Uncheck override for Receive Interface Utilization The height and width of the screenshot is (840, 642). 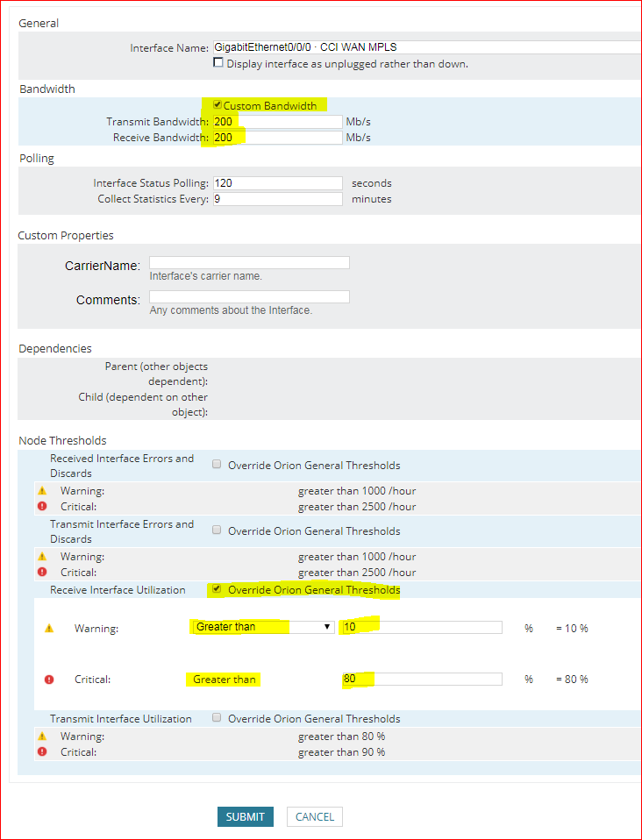(217, 589)
